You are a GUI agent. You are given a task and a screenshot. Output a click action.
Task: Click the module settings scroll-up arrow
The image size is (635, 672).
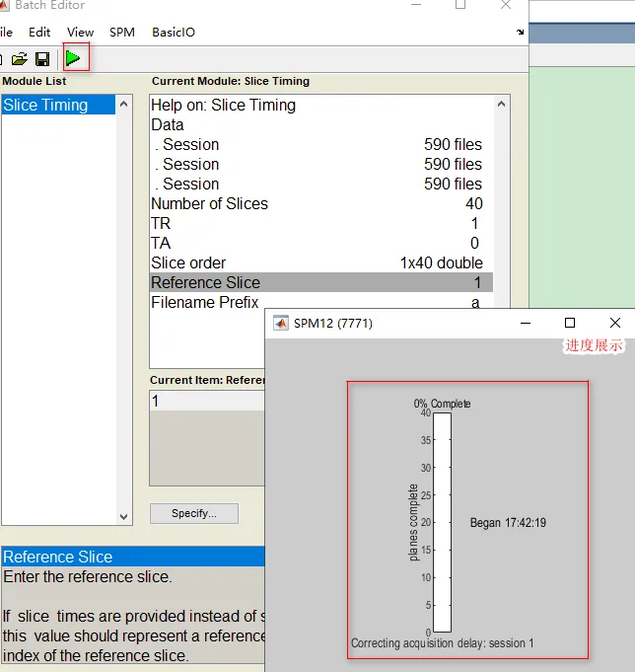[x=502, y=105]
